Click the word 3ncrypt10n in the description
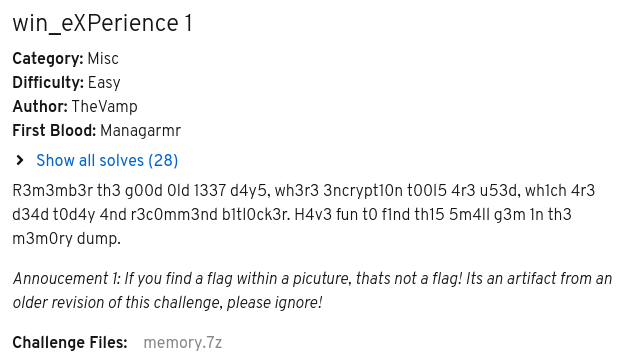Screen dimensions: 624x360 click(363, 191)
